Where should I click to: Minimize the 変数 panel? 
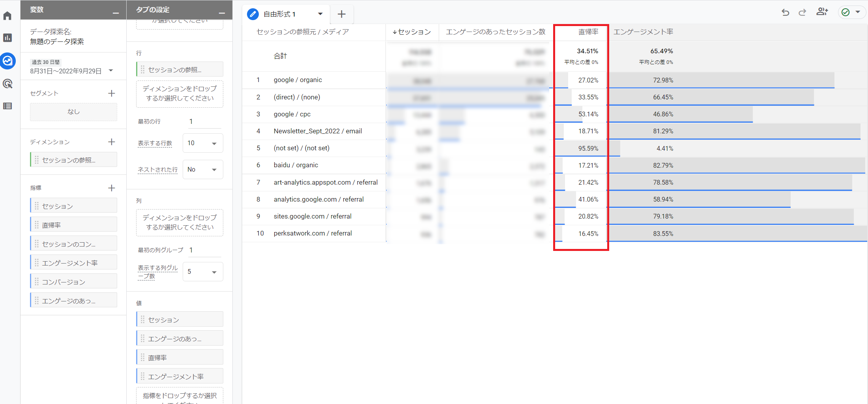point(116,13)
